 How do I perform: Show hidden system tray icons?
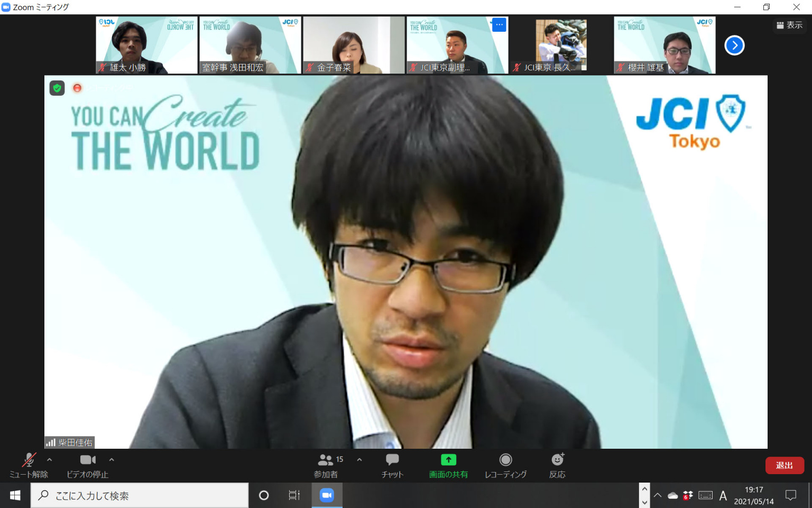[x=658, y=495]
